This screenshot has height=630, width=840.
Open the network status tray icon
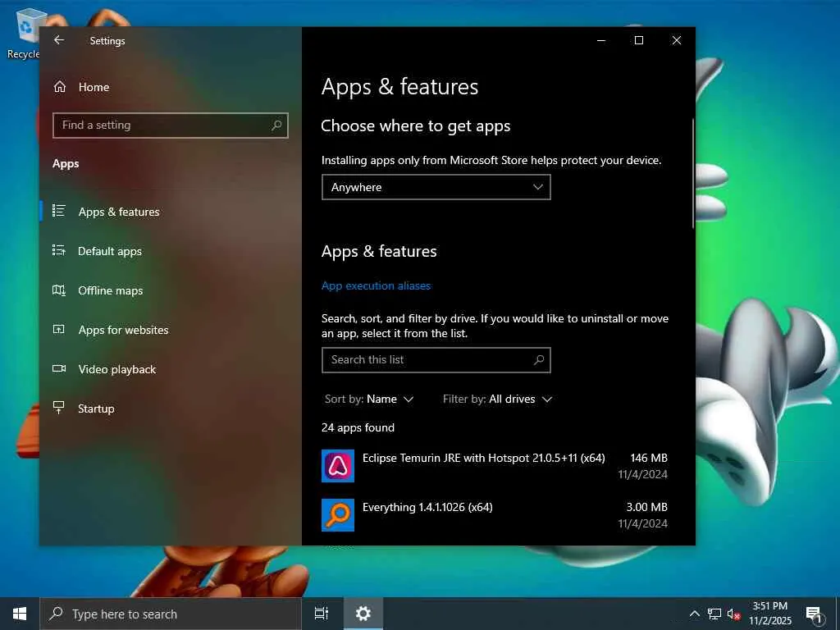coord(714,614)
